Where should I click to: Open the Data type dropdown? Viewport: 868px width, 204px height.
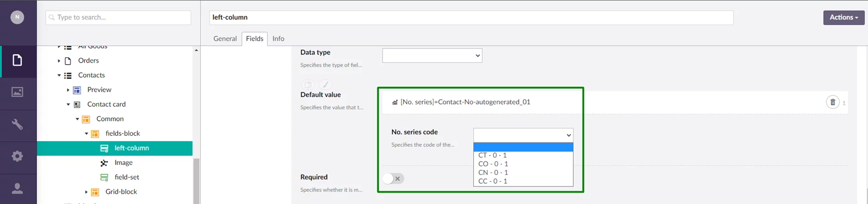pyautogui.click(x=432, y=56)
